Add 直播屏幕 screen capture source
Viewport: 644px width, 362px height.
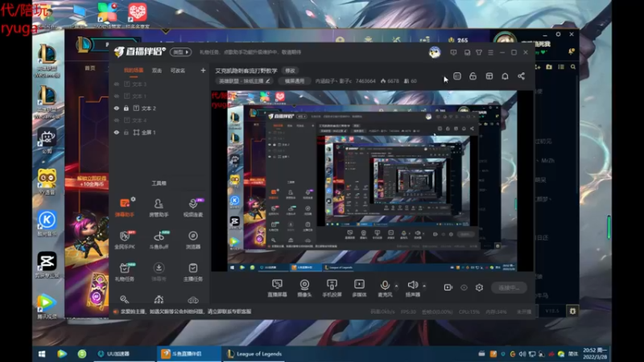(277, 288)
